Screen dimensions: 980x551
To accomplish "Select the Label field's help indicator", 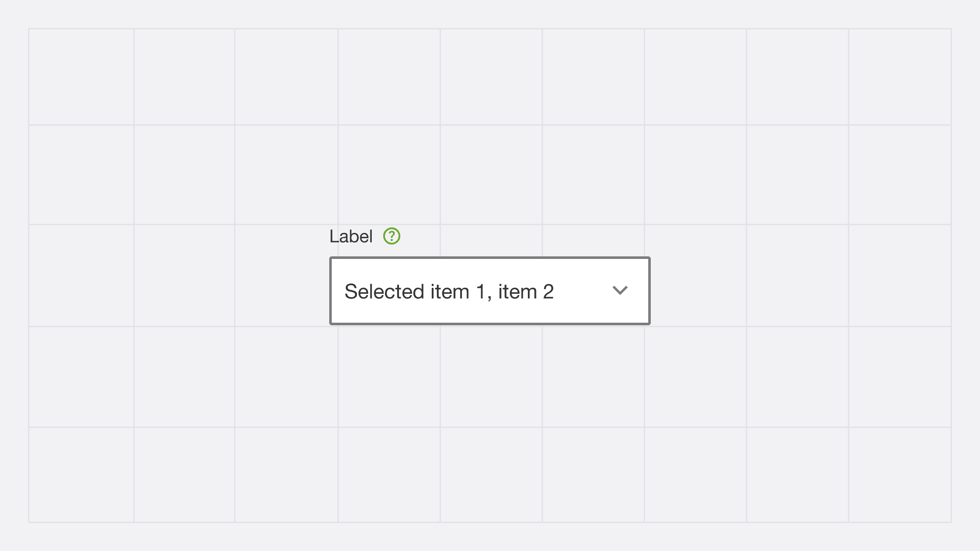I will pyautogui.click(x=391, y=236).
